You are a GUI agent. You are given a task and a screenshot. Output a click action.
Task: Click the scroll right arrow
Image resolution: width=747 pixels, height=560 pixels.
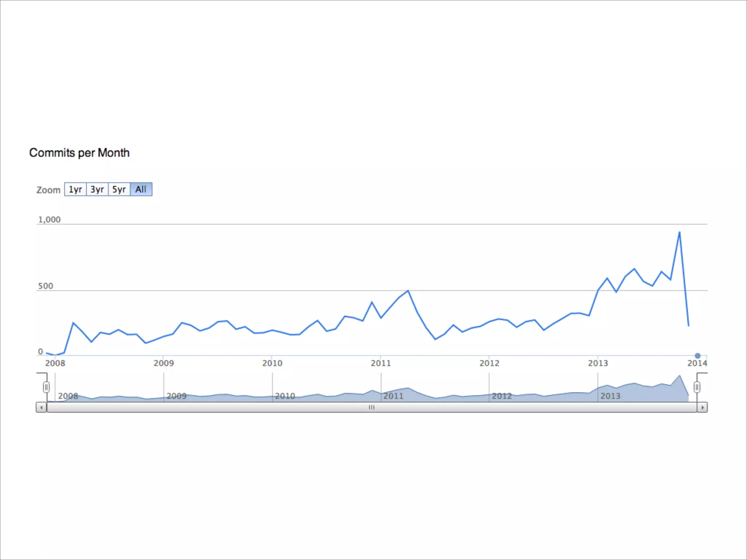click(703, 407)
